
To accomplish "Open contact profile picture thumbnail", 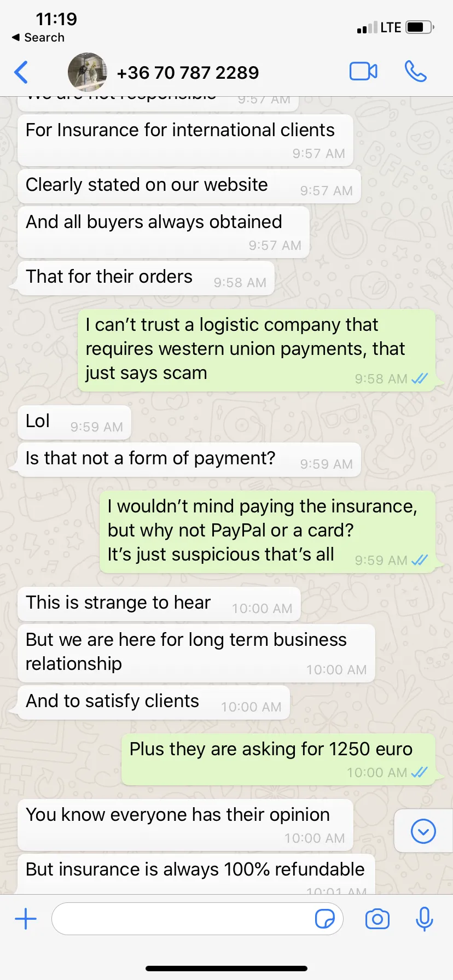I will coord(87,72).
